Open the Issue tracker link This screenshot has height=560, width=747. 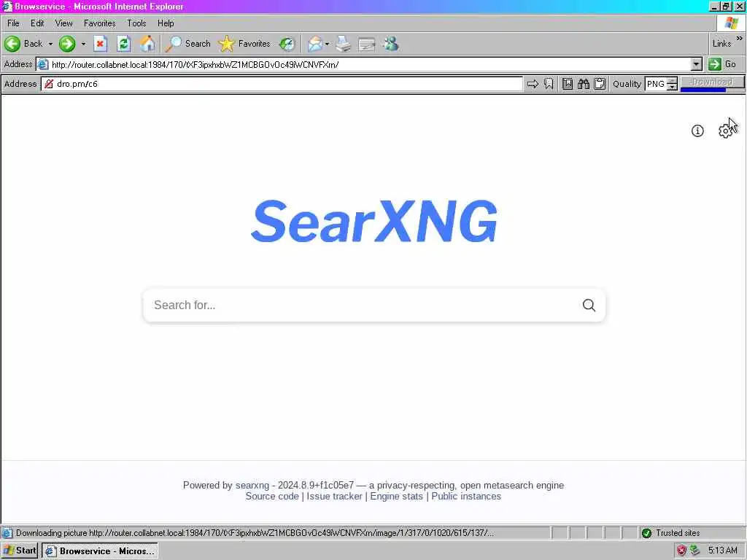[334, 496]
